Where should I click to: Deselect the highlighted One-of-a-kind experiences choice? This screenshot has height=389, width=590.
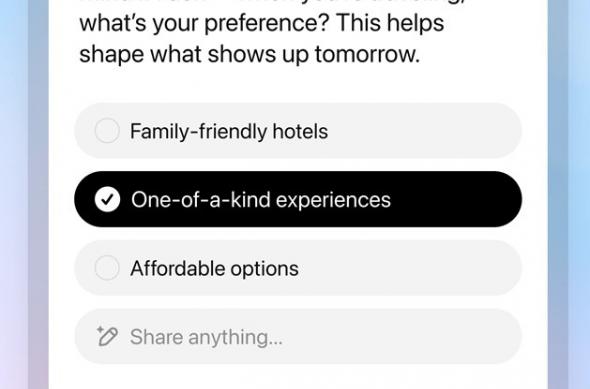[x=298, y=199]
